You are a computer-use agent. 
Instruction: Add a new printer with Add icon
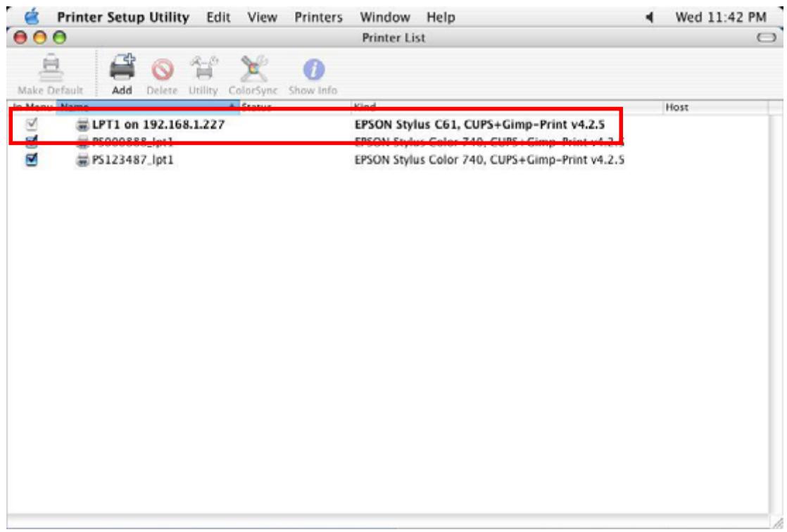(x=122, y=68)
